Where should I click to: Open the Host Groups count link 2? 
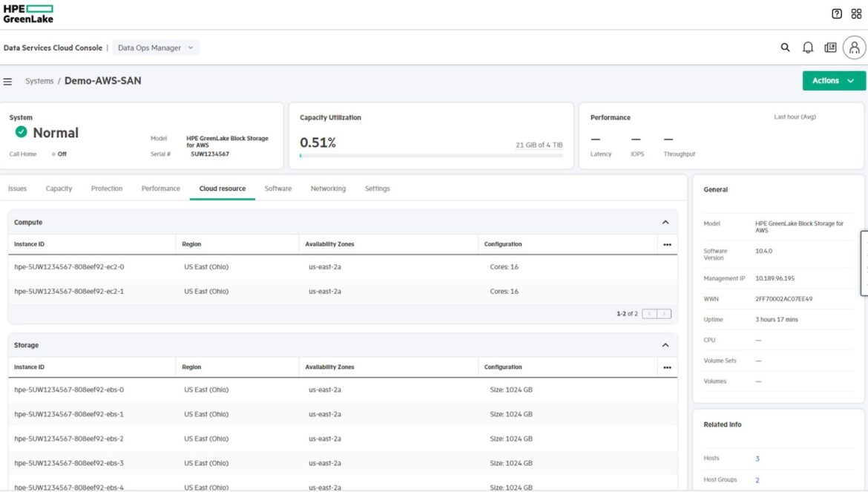[x=757, y=480]
